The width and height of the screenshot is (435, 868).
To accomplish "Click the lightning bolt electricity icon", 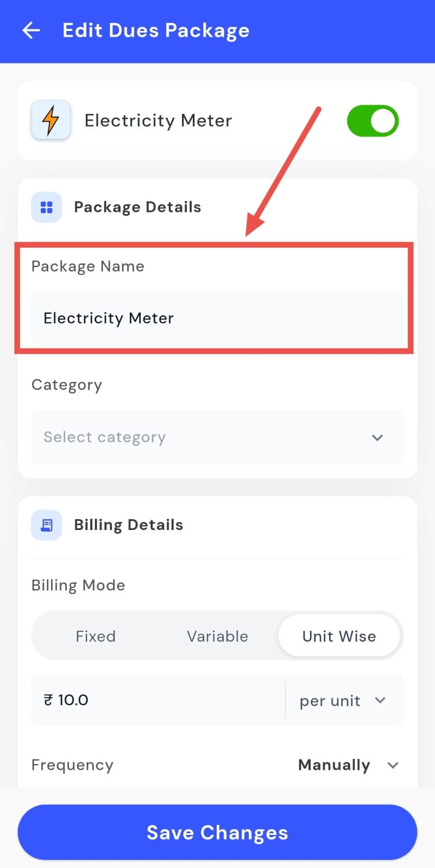I will coord(51,120).
